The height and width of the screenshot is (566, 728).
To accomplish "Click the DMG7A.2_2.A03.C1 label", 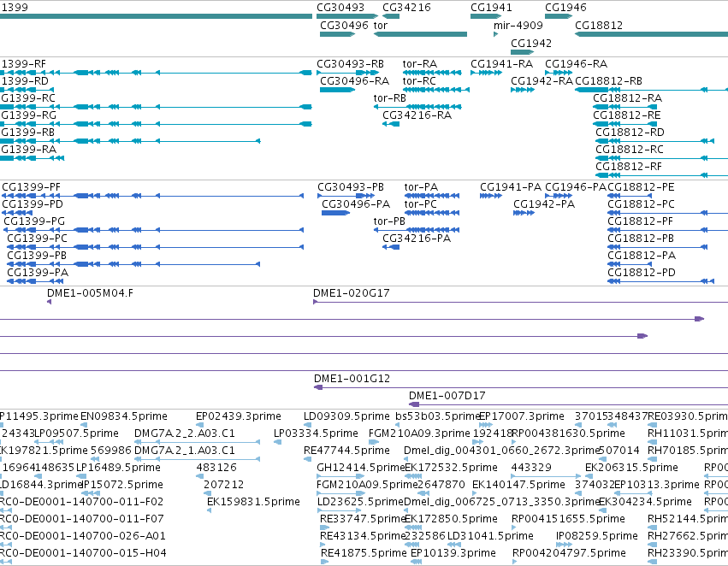I will point(184,433).
